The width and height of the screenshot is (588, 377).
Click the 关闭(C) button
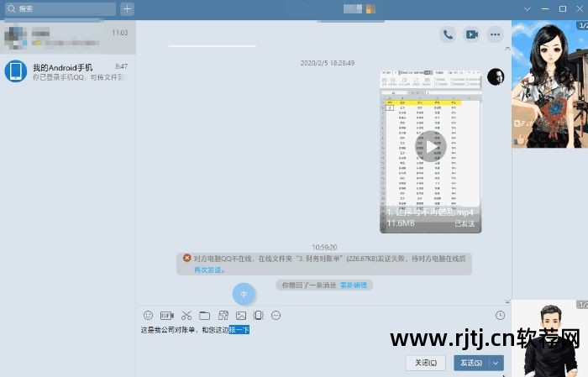point(426,363)
